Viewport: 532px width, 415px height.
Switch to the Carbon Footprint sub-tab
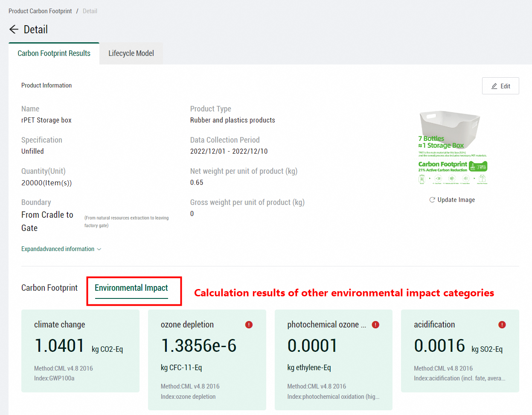[x=49, y=288]
